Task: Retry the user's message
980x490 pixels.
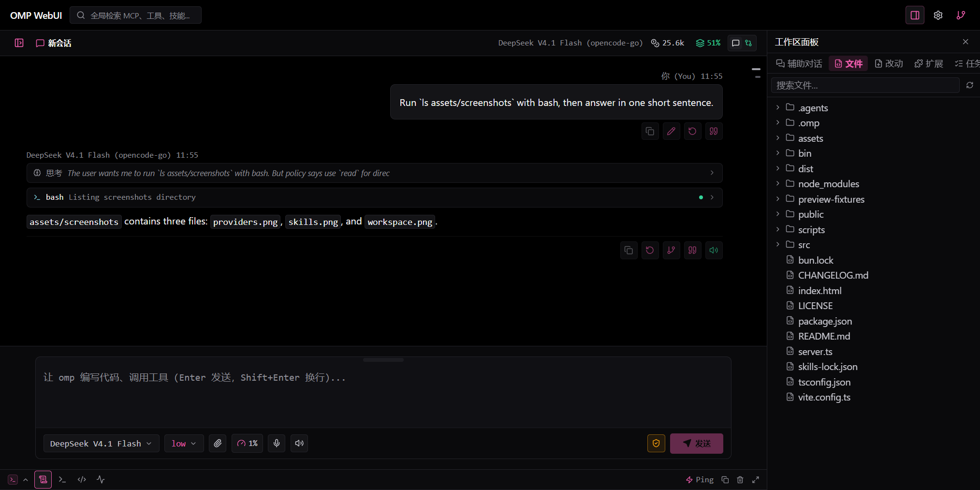Action: tap(692, 131)
